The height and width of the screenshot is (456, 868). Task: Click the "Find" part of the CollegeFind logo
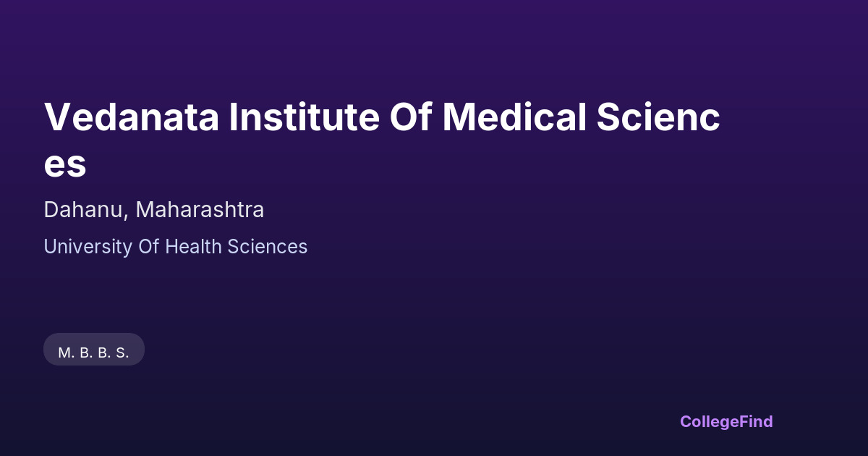(x=756, y=421)
